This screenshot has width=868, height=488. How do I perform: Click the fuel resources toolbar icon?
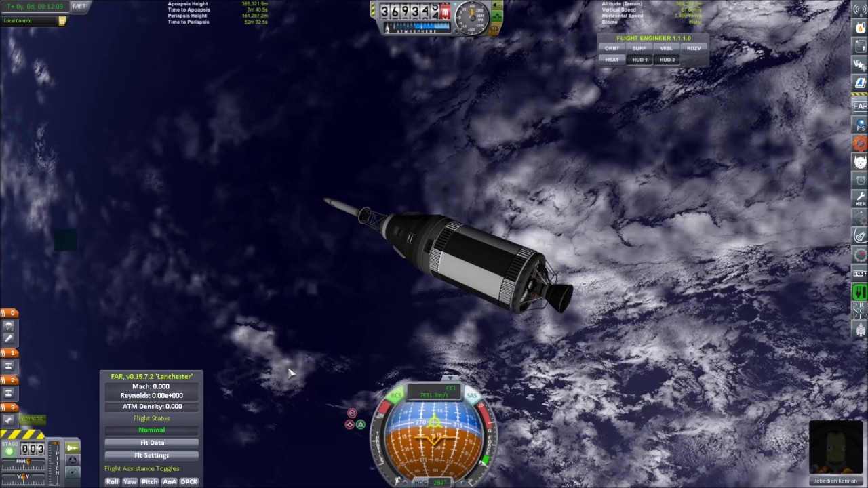[x=860, y=29]
